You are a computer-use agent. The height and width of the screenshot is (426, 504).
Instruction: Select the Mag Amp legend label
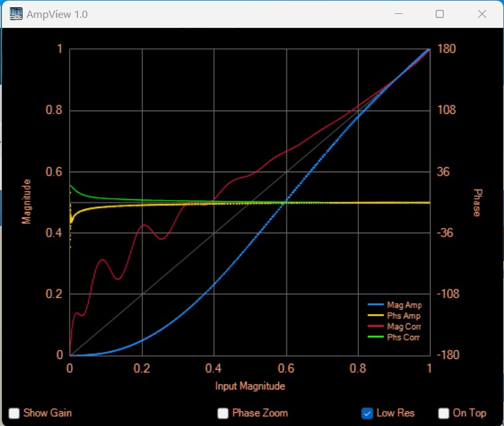coord(404,305)
